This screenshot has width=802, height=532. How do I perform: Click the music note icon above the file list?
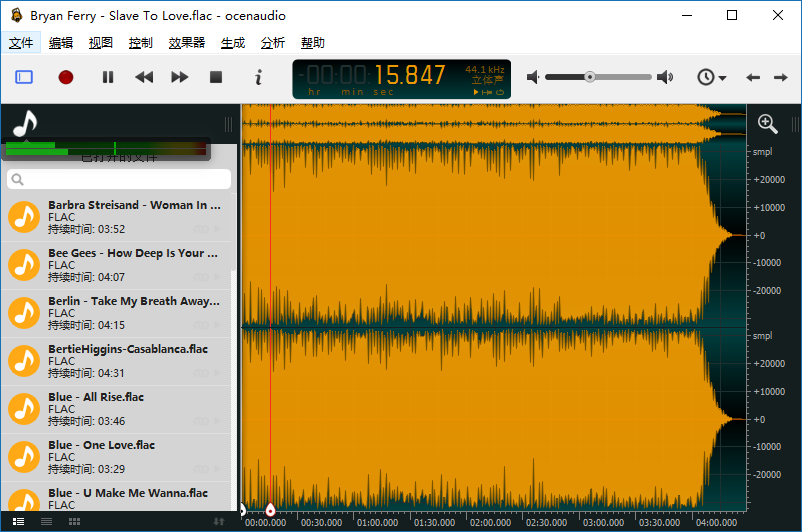coord(25,123)
